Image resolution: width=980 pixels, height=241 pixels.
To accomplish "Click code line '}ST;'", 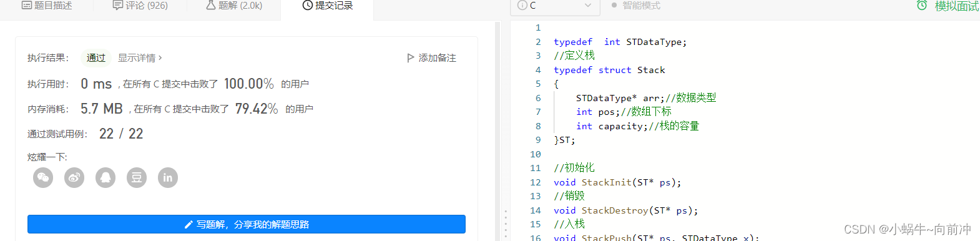I will [564, 140].
